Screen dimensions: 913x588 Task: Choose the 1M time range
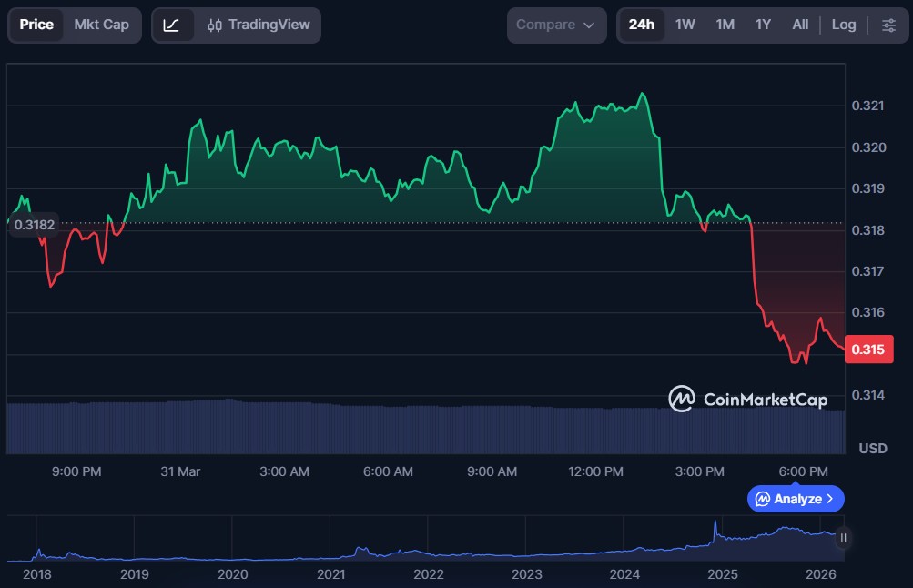(x=725, y=25)
